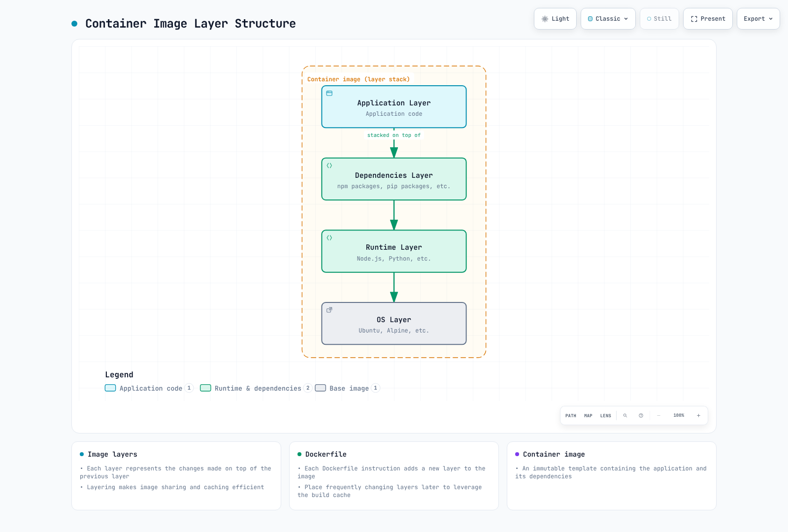
Task: Click the Base image legend swatch
Action: pos(321,388)
